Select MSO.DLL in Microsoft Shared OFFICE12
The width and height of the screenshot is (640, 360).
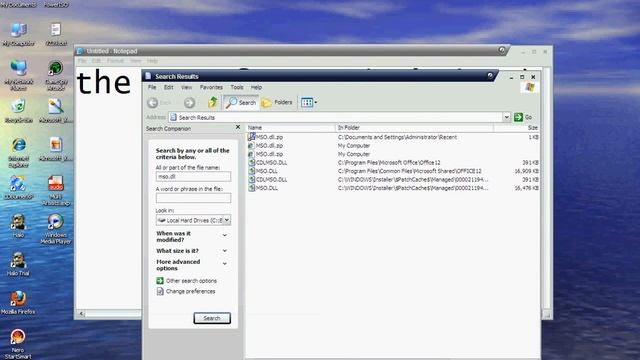pos(267,171)
